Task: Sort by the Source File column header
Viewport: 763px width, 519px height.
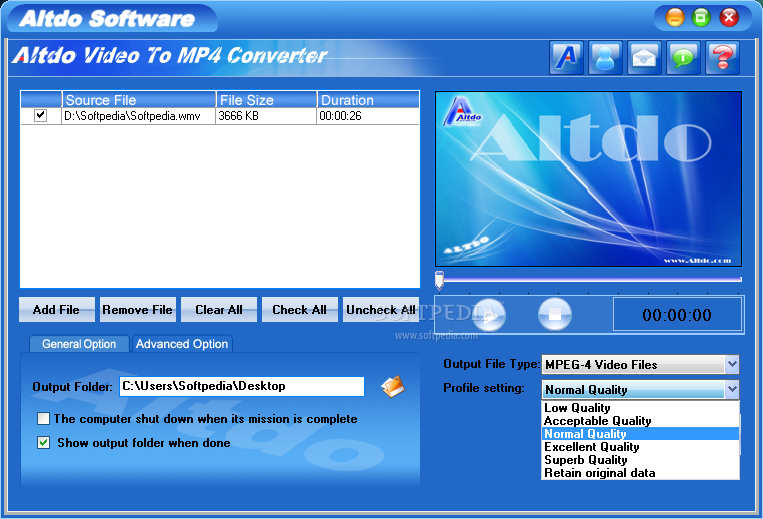Action: coord(139,100)
